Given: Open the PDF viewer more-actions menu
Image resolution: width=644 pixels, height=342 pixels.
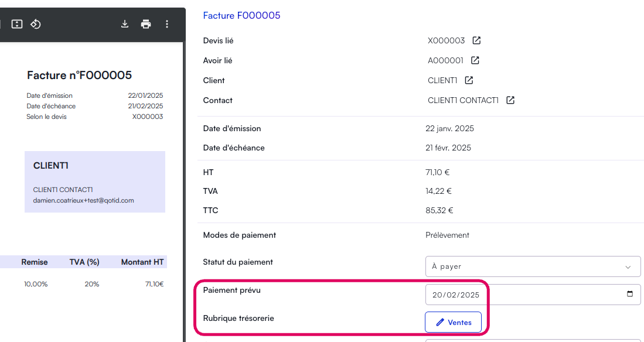Looking at the screenshot, I should click(x=167, y=24).
